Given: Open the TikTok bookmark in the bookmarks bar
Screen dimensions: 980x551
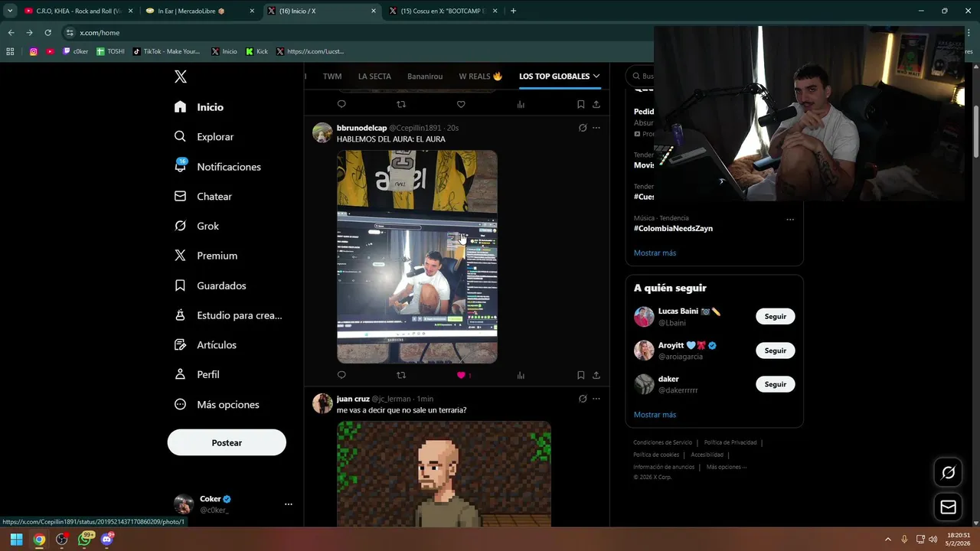Looking at the screenshot, I should [x=166, y=51].
